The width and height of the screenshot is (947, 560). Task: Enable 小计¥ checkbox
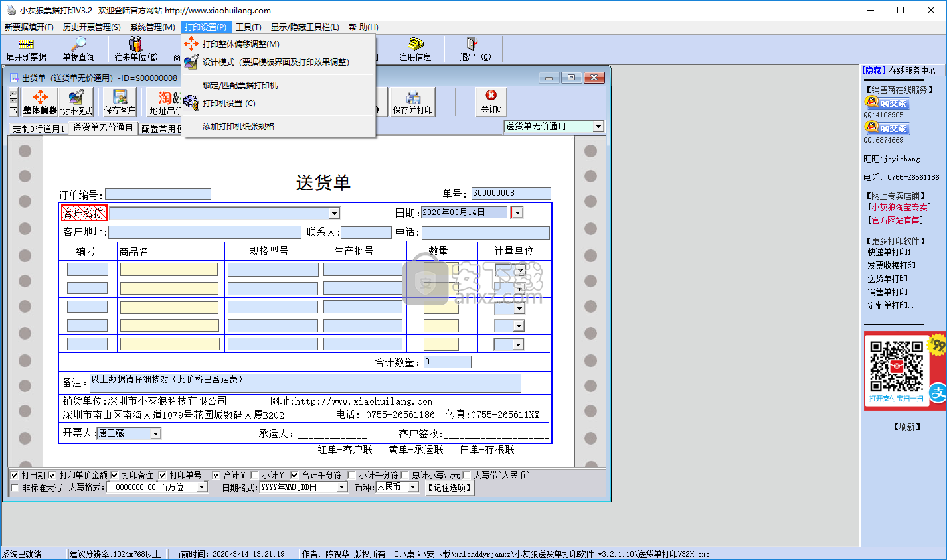(254, 476)
